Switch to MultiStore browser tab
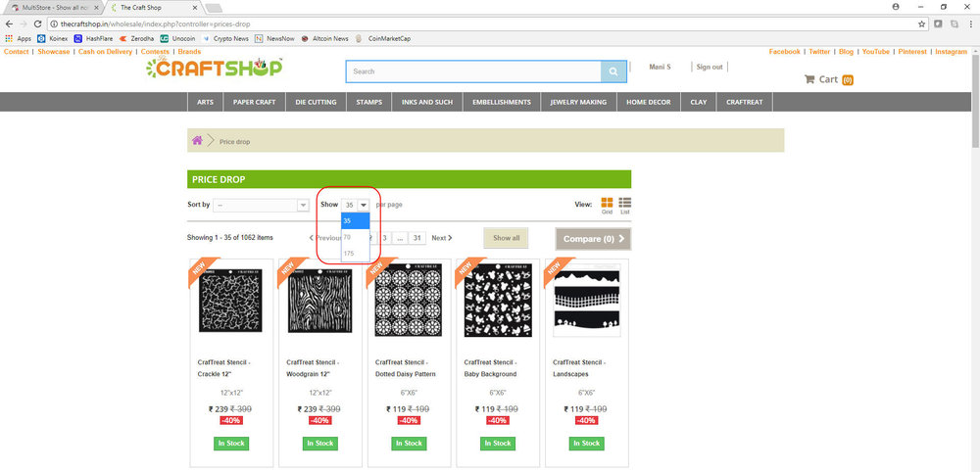 [x=55, y=8]
